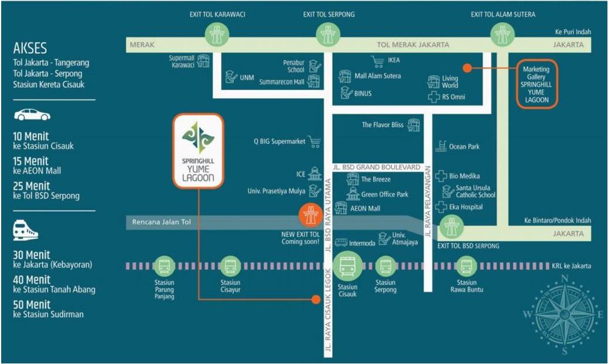Click the AEON Mall label

click(366, 208)
